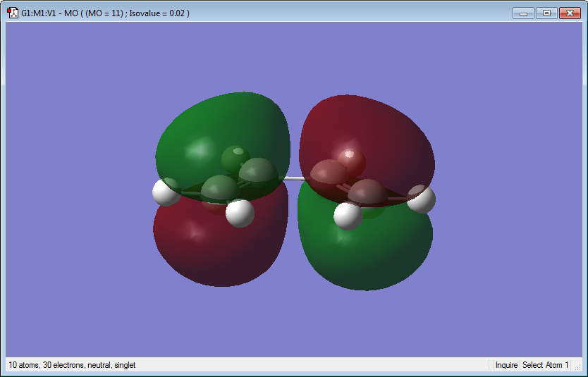
Task: Maximize the MO viewer window
Action: point(546,13)
